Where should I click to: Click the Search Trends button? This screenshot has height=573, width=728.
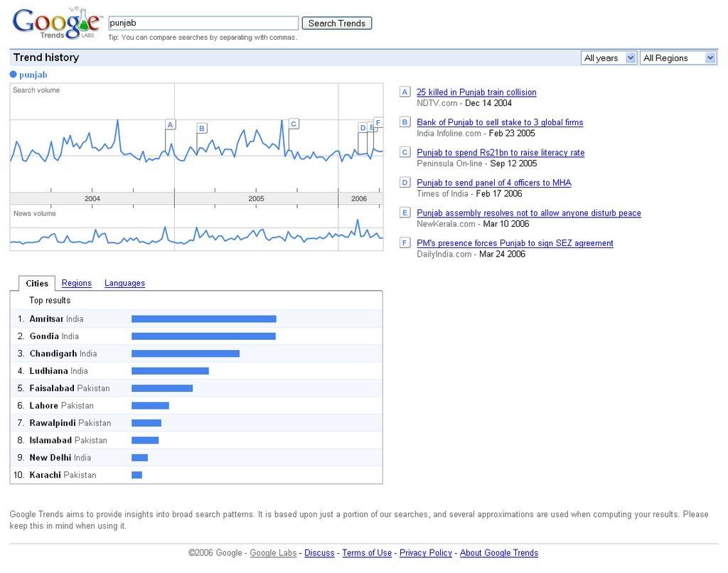[336, 23]
